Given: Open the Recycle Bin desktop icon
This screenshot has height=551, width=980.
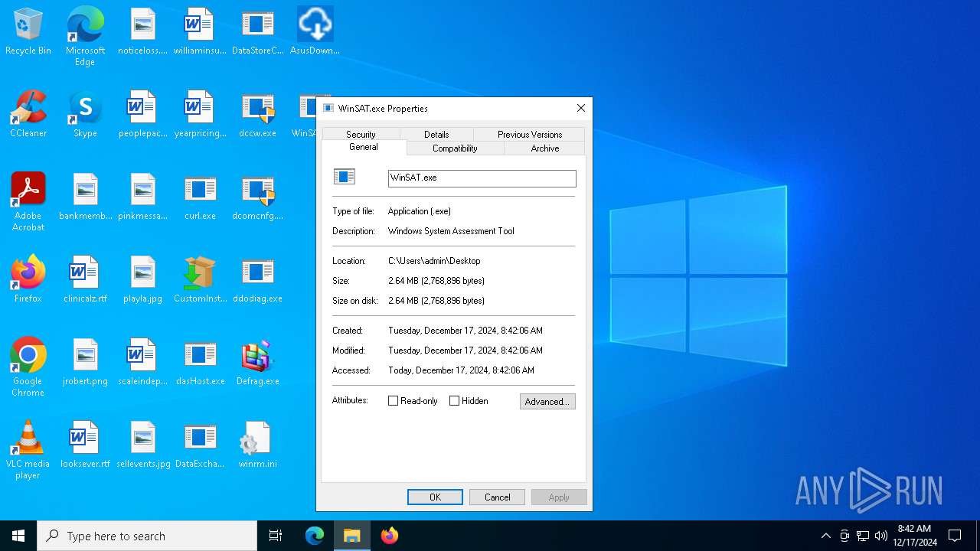Looking at the screenshot, I should point(28,32).
